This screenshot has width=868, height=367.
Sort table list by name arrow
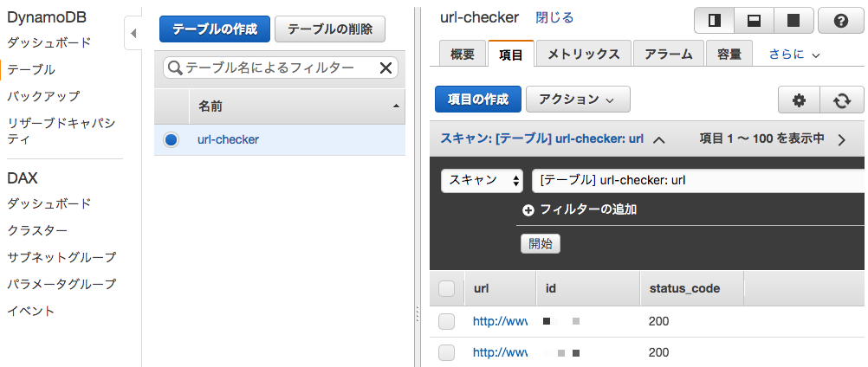(x=396, y=106)
